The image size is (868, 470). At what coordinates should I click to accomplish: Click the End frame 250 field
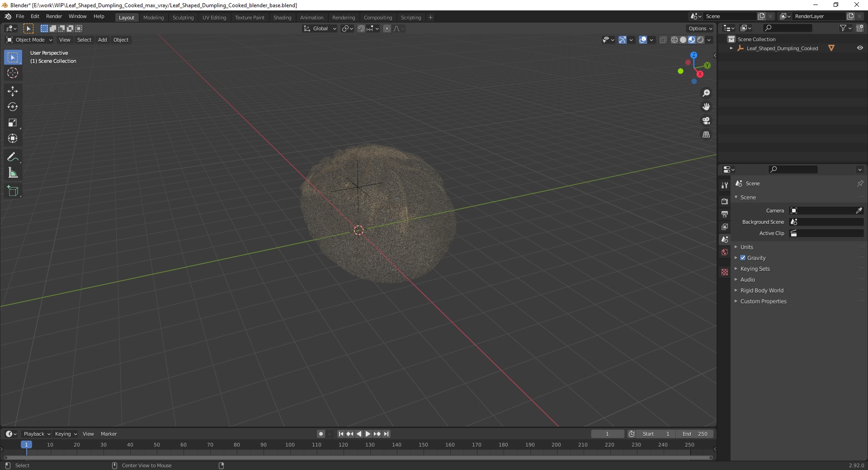[695, 434]
